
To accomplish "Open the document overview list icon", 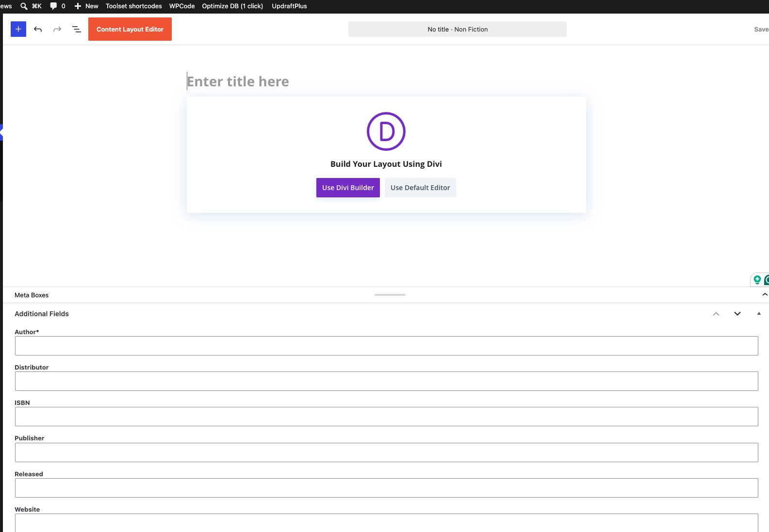I will coord(77,29).
